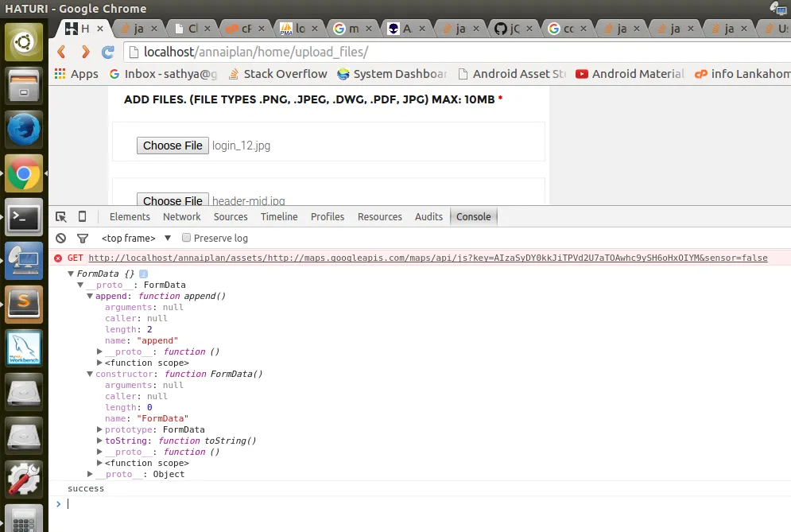Select the Console panel tab
Viewport: 791px width, 532px height.
[473, 216]
